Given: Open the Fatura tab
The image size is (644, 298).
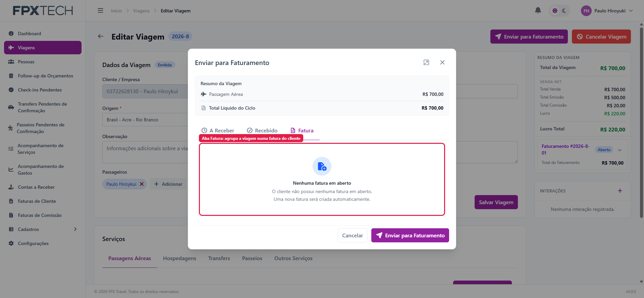Looking at the screenshot, I should (302, 130).
